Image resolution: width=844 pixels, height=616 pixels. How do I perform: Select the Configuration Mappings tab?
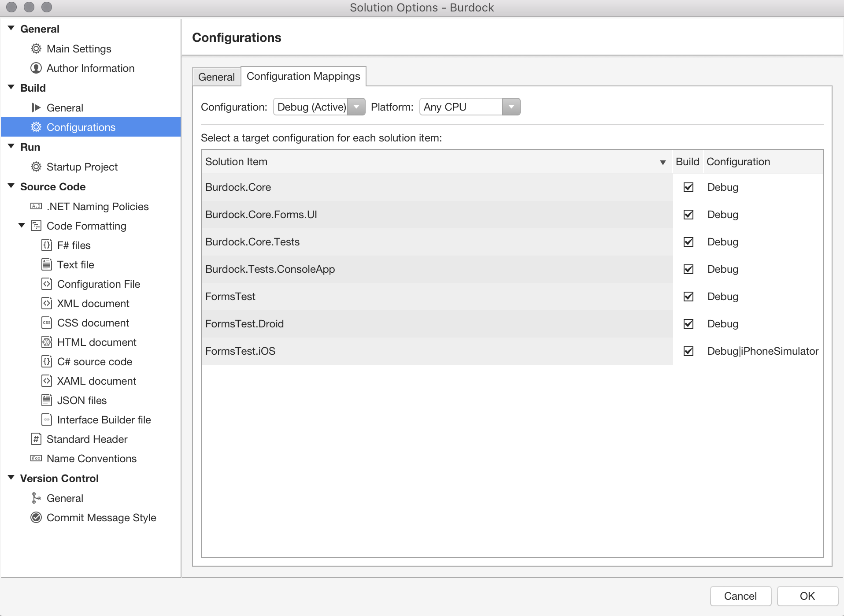304,76
